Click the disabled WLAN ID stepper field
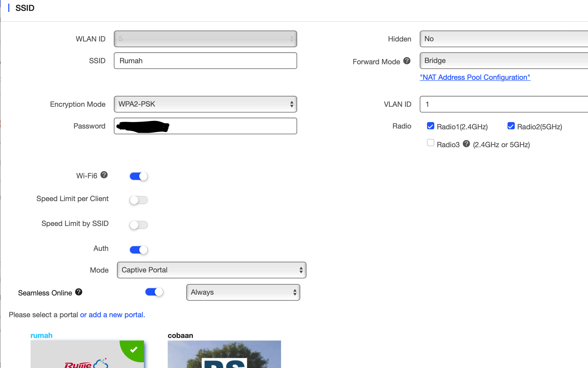Screen dimensions: 588x368 tap(205, 39)
